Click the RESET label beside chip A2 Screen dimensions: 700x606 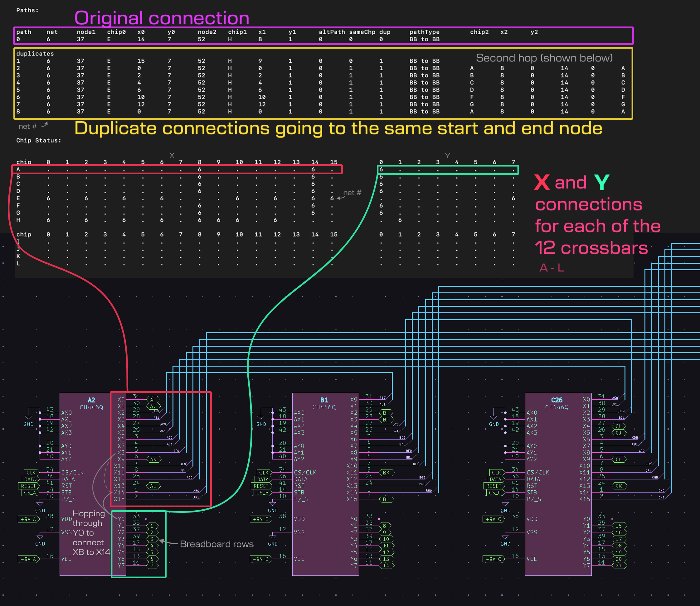(x=28, y=486)
